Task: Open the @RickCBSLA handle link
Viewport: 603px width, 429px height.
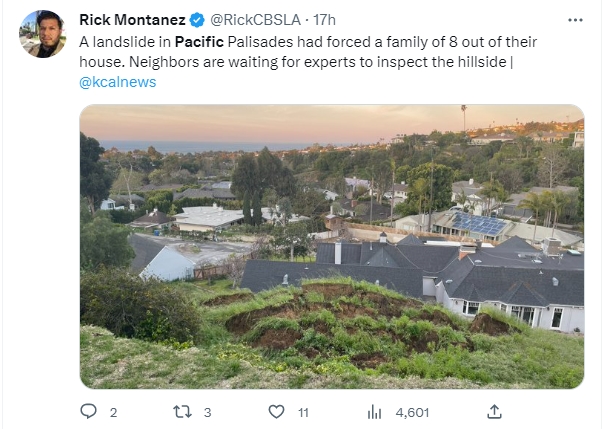Action: pos(255,20)
